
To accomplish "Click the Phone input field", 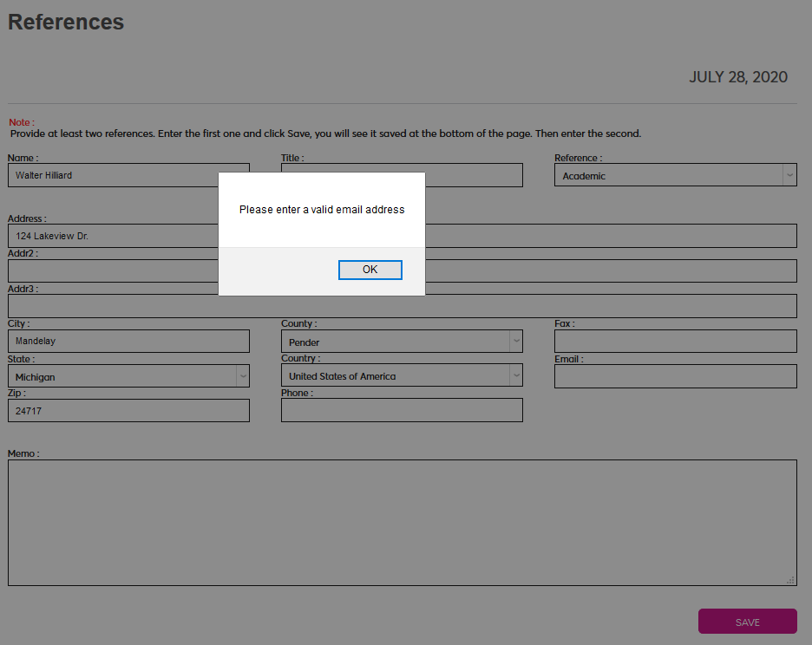I will click(402, 410).
